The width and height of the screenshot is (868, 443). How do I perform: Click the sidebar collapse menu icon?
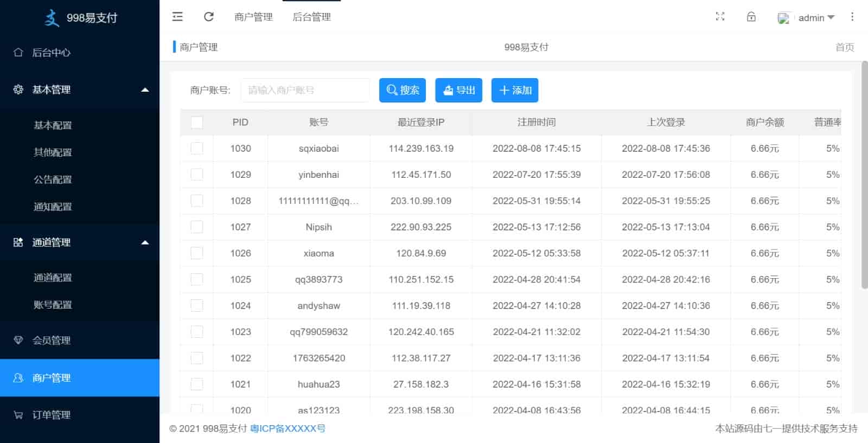(x=177, y=17)
